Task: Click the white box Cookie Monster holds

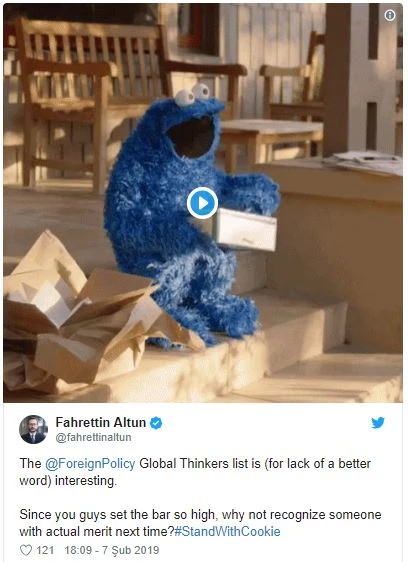Action: (x=246, y=229)
